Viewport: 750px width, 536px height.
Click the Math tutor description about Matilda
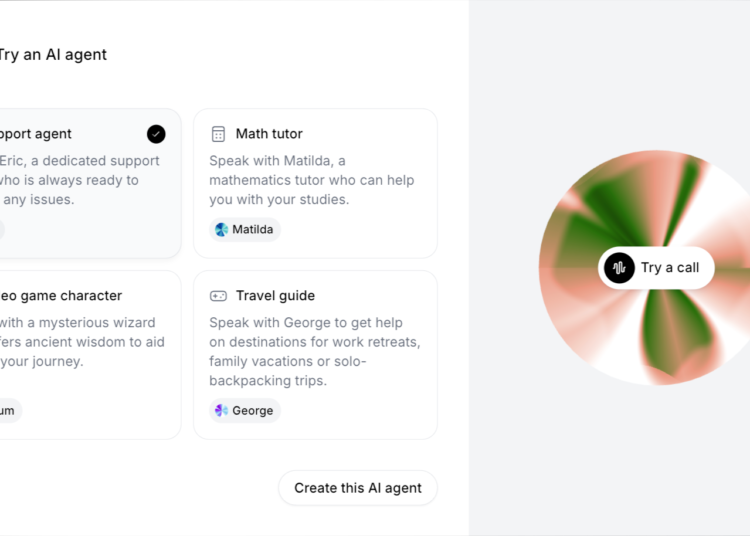[311, 180]
